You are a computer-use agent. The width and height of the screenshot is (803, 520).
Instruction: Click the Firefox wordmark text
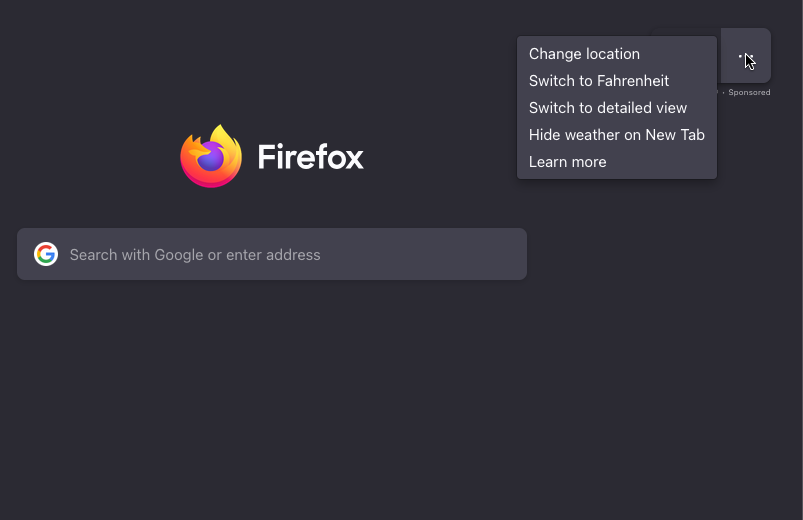pyautogui.click(x=310, y=157)
